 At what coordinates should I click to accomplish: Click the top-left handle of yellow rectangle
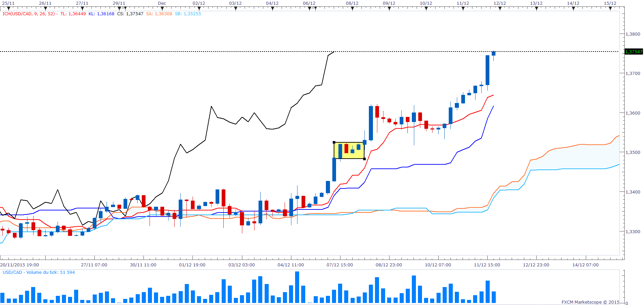click(334, 142)
